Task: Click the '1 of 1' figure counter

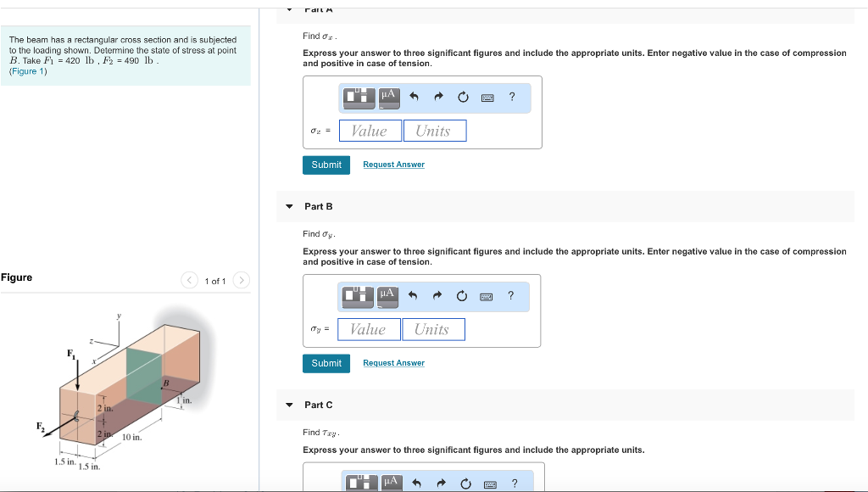Action: coord(214,281)
